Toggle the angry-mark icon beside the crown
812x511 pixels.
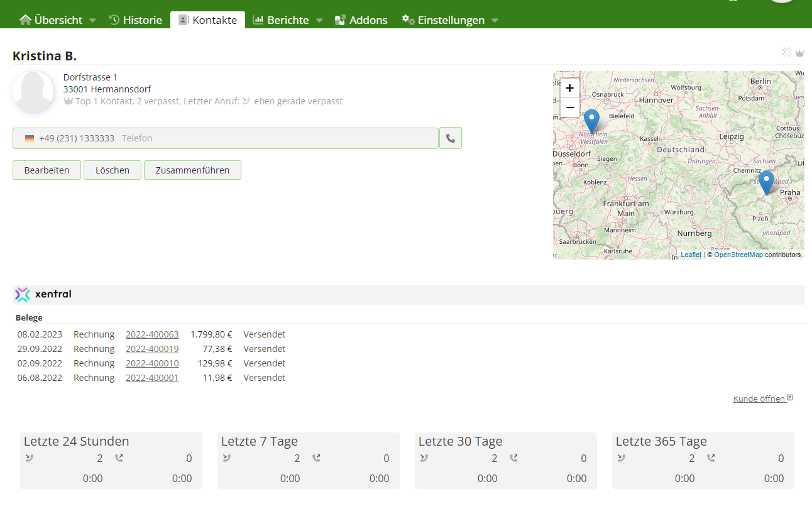click(786, 52)
